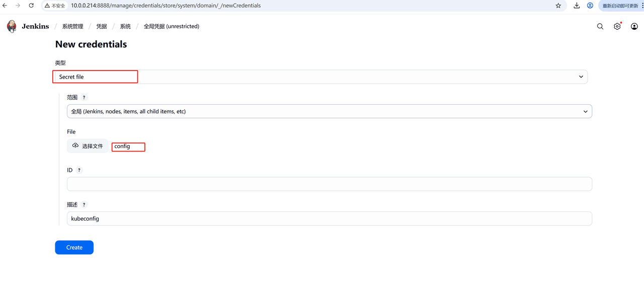Screen dimensions: 644x286
Task: Click the Jenkins logo icon
Action: point(12,26)
